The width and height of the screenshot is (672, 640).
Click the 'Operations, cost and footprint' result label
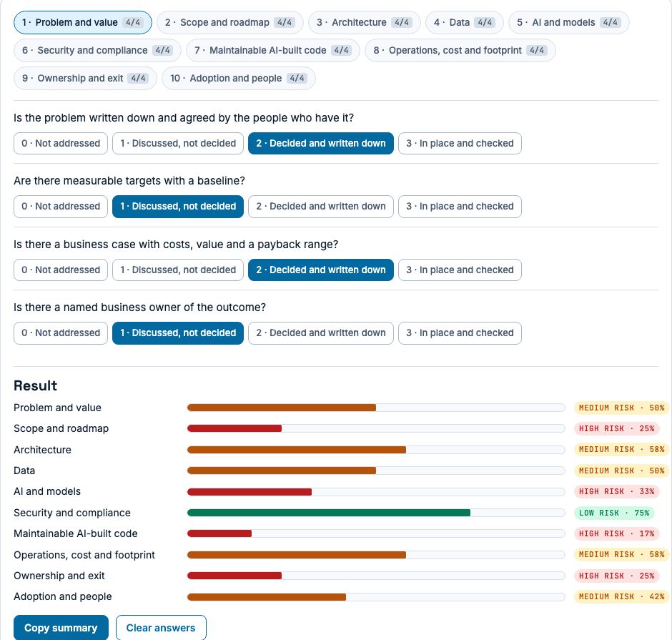click(x=84, y=555)
